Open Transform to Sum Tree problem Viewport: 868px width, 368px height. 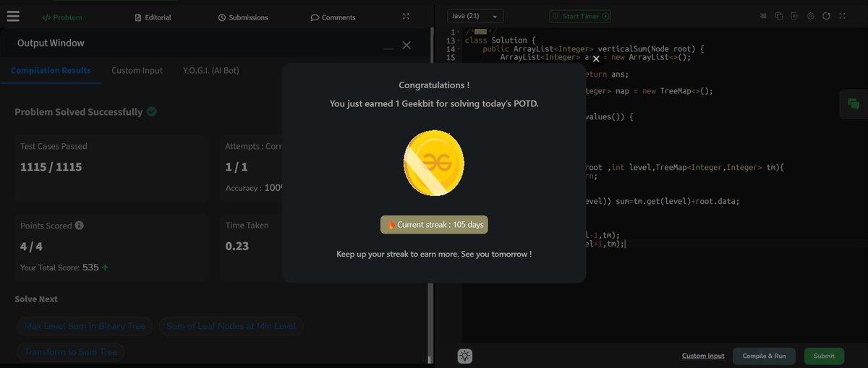point(70,352)
